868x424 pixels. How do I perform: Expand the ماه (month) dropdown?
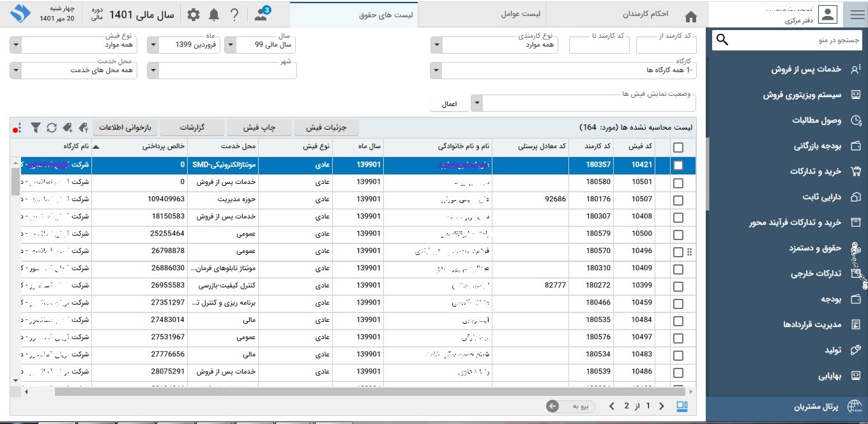[152, 45]
